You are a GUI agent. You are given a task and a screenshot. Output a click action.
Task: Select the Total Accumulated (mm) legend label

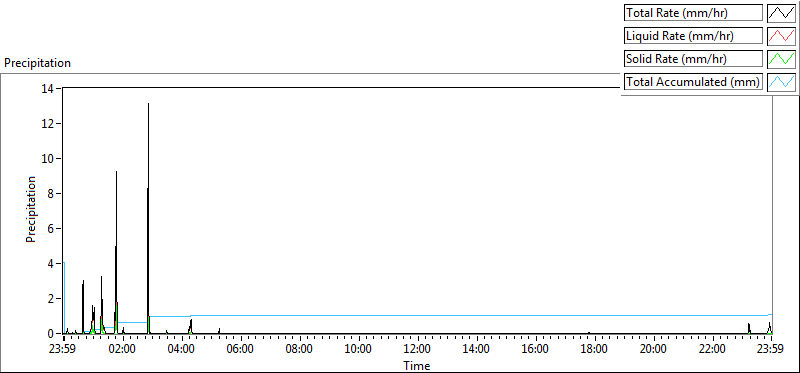[x=693, y=82]
